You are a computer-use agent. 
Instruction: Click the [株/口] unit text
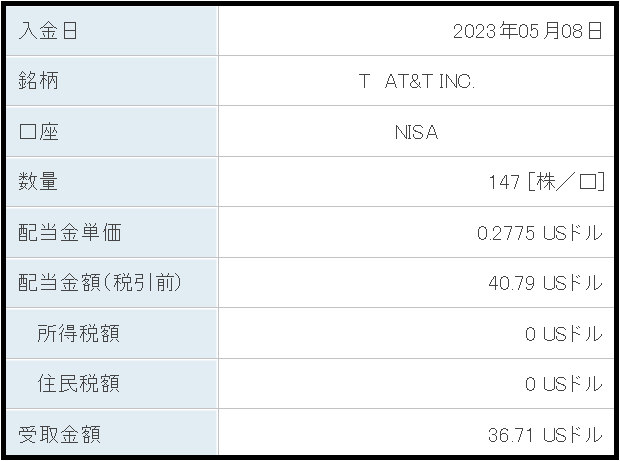(x=566, y=182)
